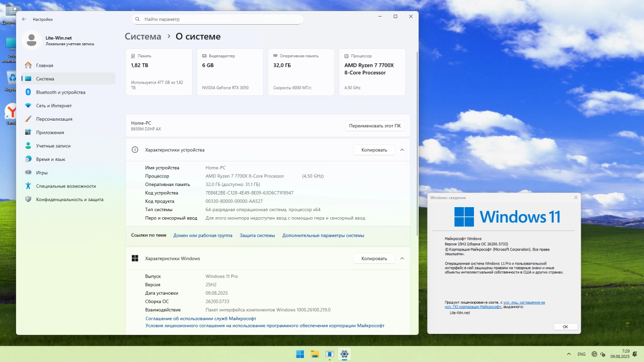The width and height of the screenshot is (644, 362).
Task: Click the Windows 11 logo in winver dialog
Action: [507, 217]
